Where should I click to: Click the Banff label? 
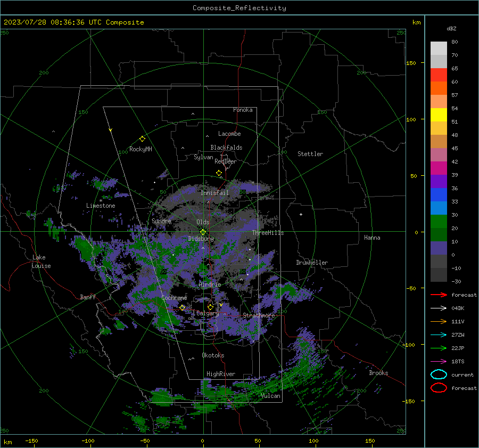88,297
